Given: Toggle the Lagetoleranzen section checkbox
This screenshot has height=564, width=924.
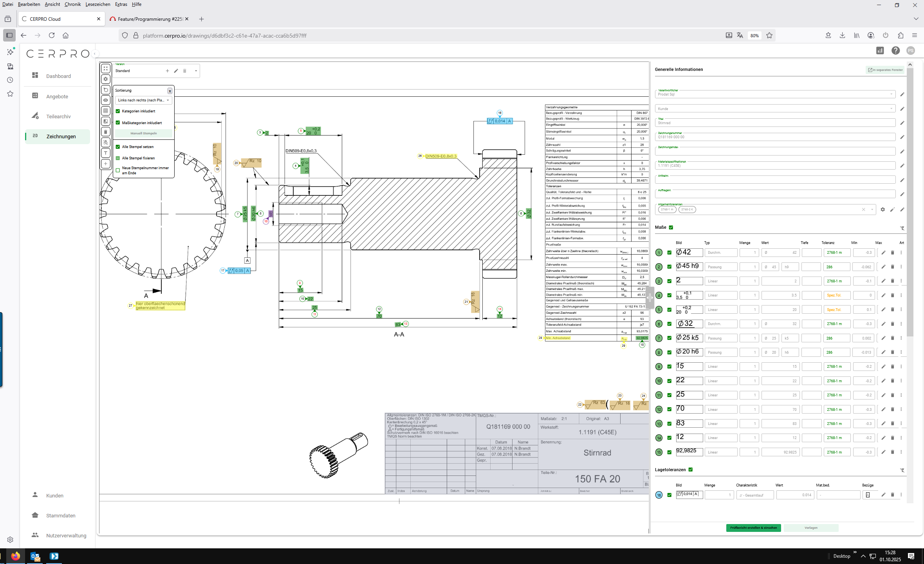Looking at the screenshot, I should coord(691,470).
